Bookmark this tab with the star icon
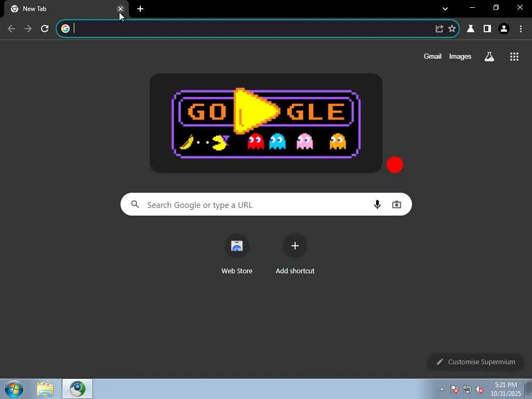 point(452,29)
